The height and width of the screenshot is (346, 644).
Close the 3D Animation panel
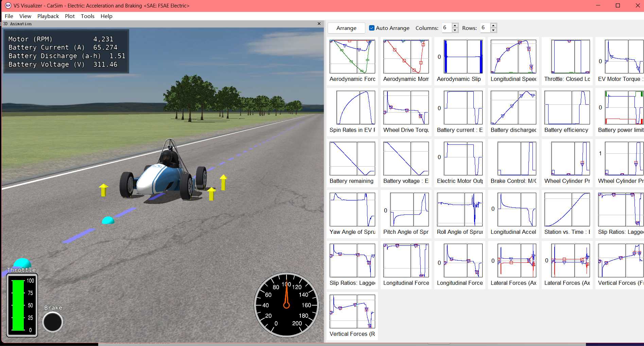319,24
